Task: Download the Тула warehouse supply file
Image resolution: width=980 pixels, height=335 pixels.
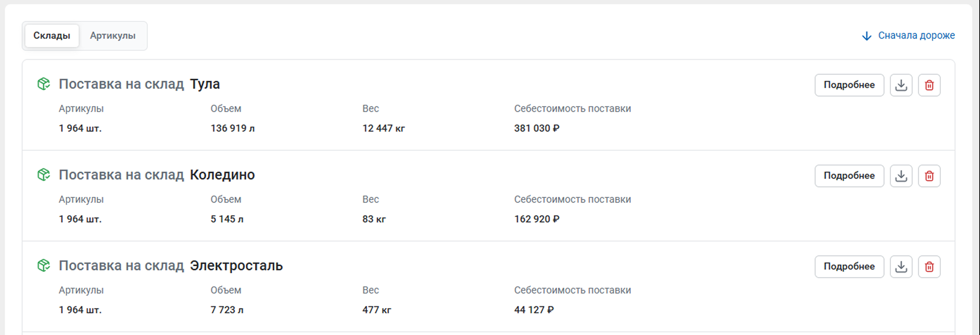Action: click(x=901, y=85)
